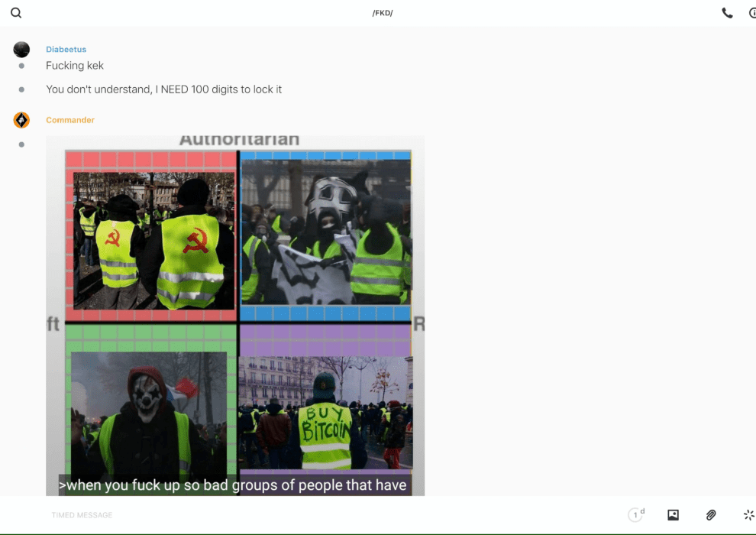Click the image caption text overlay
The width and height of the screenshot is (756, 535).
pyautogui.click(x=234, y=485)
